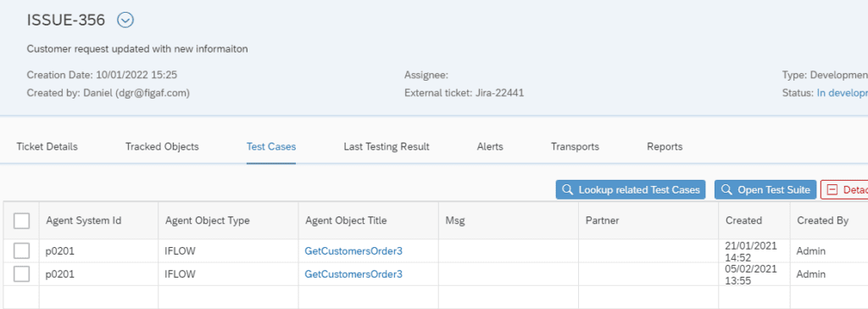Screen dimensions: 868x309
Task: Open the Ticket Details tab
Action: tap(47, 147)
